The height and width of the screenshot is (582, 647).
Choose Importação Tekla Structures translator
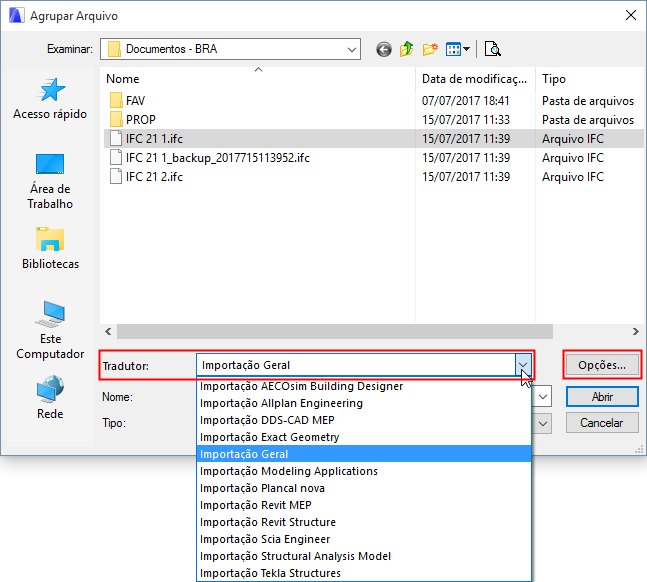coord(364,573)
